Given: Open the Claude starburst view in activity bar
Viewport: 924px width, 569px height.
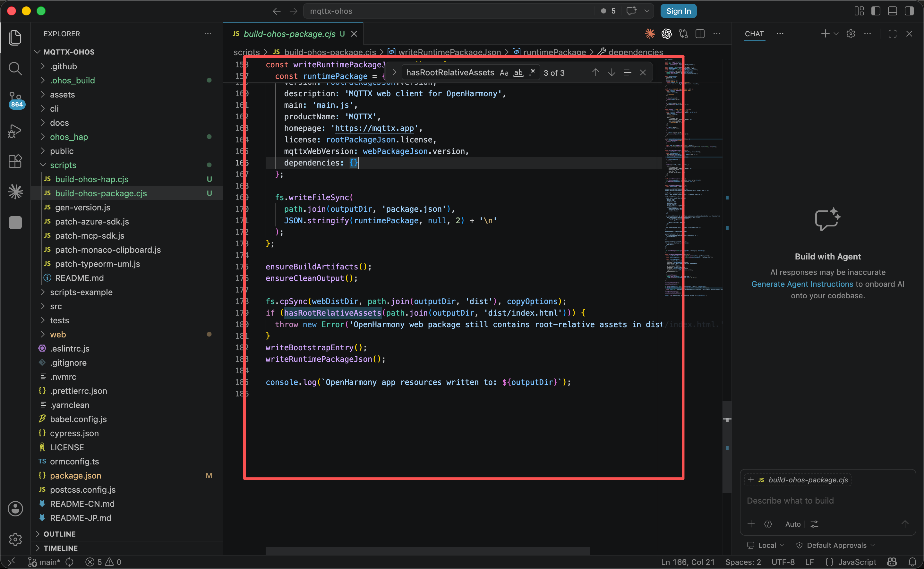Looking at the screenshot, I should 15,192.
